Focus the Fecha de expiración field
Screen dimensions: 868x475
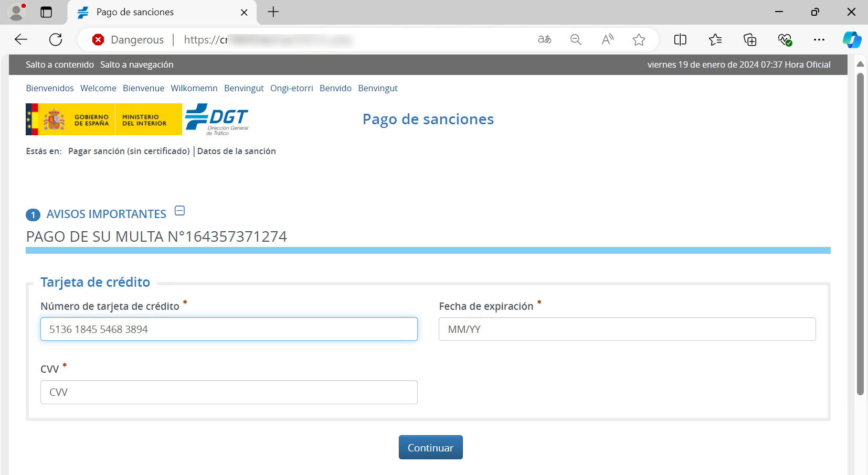coord(627,329)
